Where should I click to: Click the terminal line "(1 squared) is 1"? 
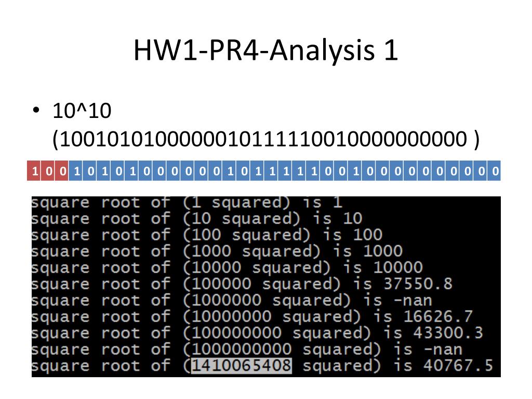187,203
